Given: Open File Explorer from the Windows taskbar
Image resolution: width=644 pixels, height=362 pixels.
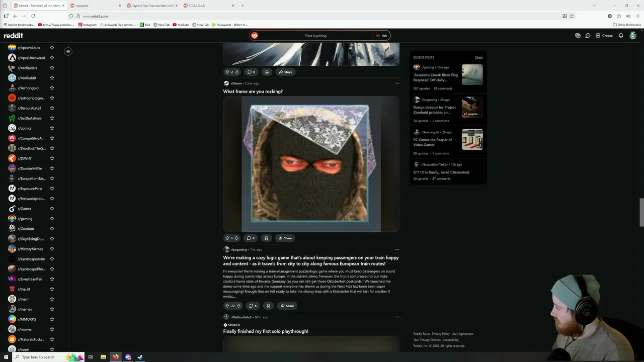Looking at the screenshot, I should click(103, 357).
